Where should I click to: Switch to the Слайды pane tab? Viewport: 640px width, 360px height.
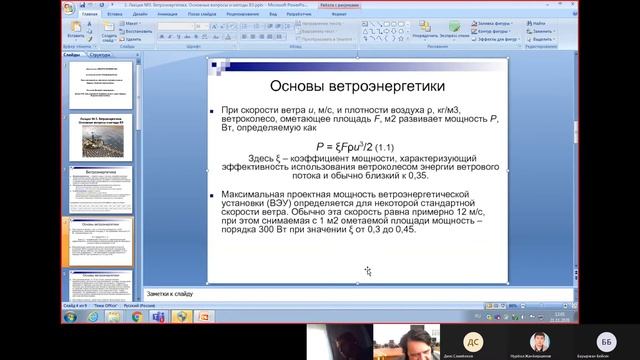pyautogui.click(x=72, y=54)
